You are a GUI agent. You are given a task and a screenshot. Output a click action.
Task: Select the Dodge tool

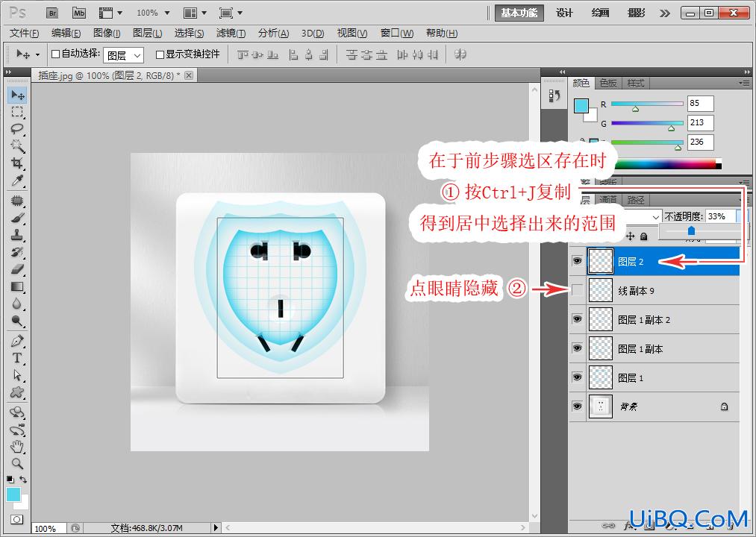(x=17, y=321)
